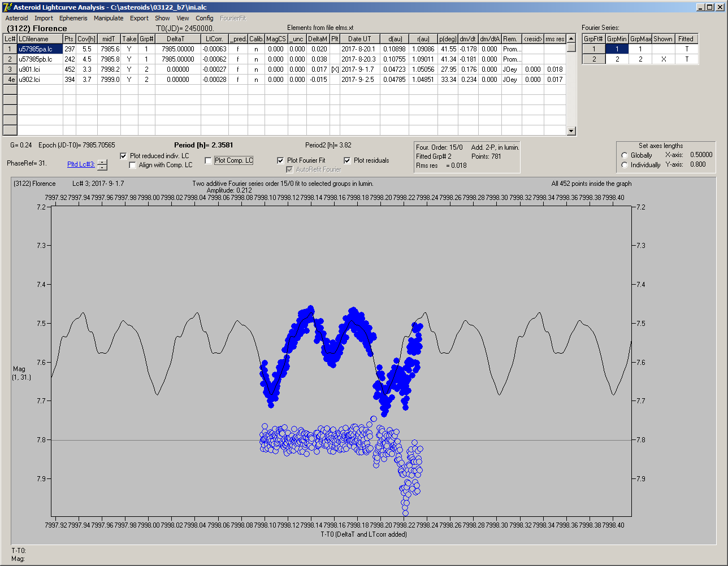Click date cell '2017- 9- 2.5'
728x566 pixels.
click(359, 80)
